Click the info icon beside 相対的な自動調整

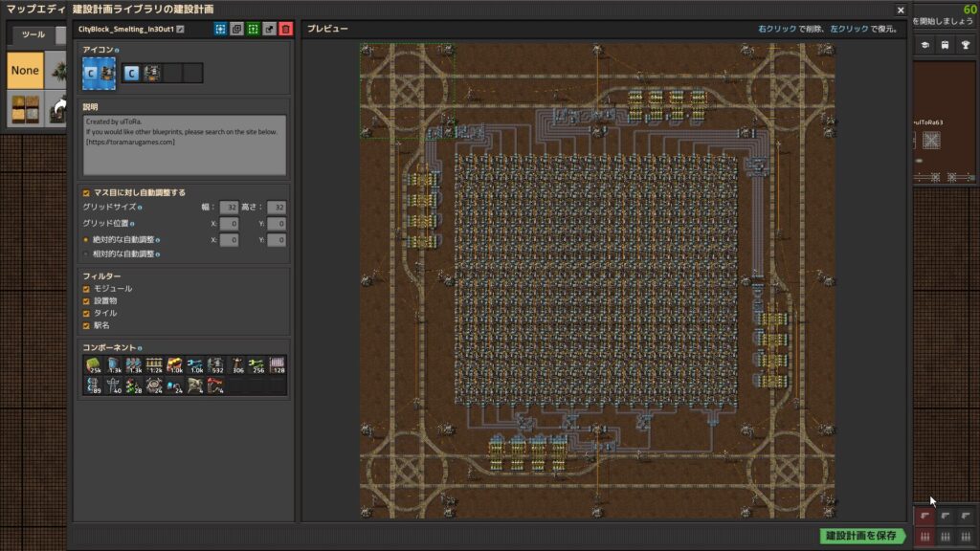coord(158,254)
